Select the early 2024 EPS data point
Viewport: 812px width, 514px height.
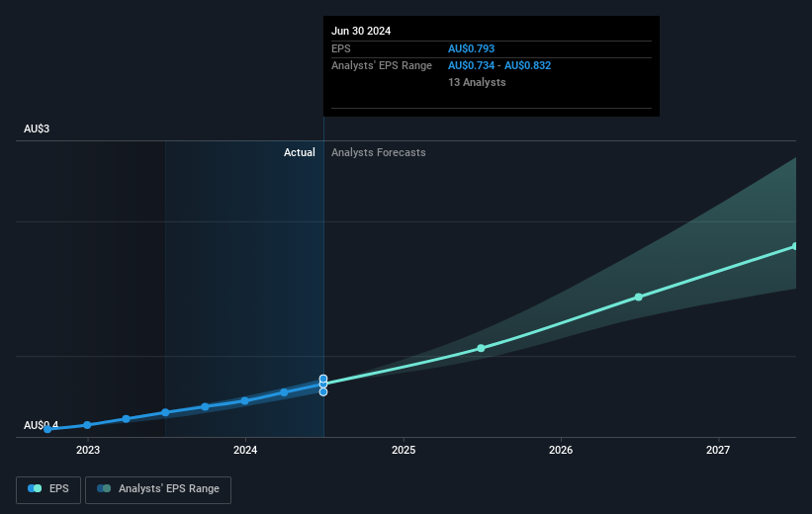(x=245, y=400)
